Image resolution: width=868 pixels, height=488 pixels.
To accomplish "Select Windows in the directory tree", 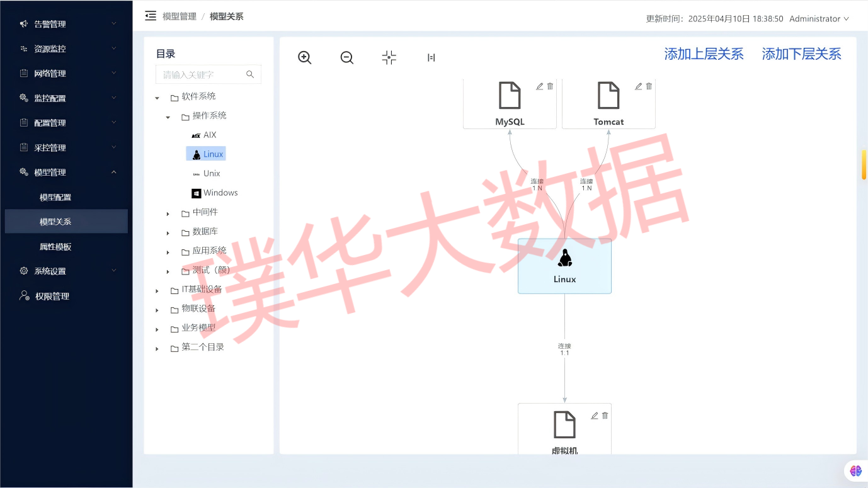I will 220,193.
